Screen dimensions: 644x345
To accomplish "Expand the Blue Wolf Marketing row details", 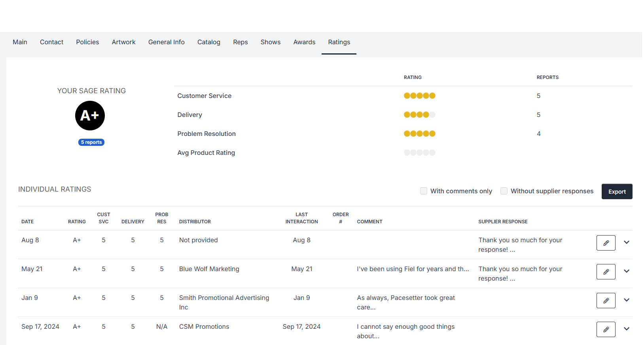I will click(627, 271).
